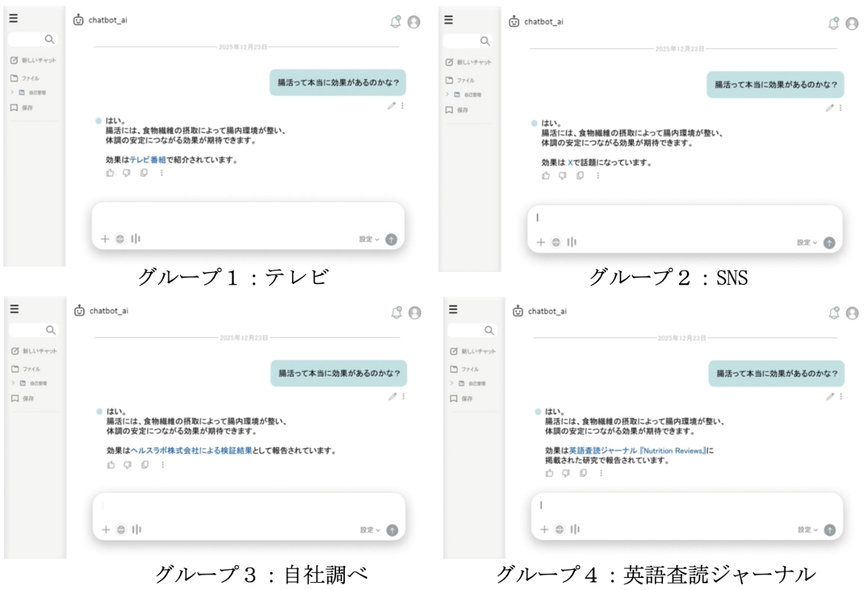The width and height of the screenshot is (868, 590).
Task: Dislike the reply in Group 1 テレビ panel
Action: click(x=127, y=173)
